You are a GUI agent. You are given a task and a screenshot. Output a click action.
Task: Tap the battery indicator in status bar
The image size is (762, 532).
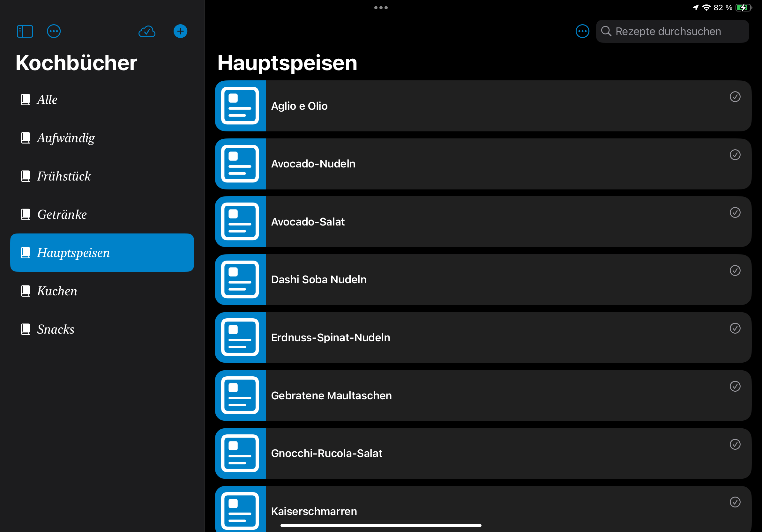[743, 8]
